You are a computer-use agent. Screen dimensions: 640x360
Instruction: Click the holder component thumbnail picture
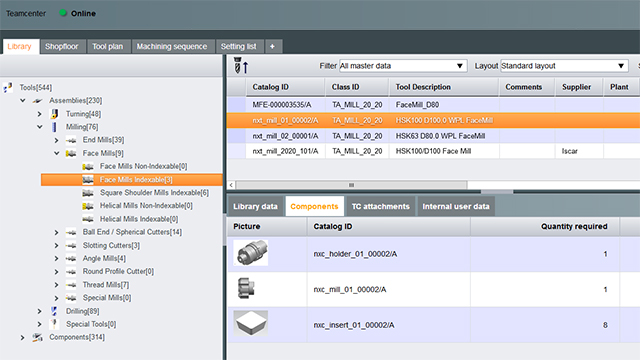[251, 253]
